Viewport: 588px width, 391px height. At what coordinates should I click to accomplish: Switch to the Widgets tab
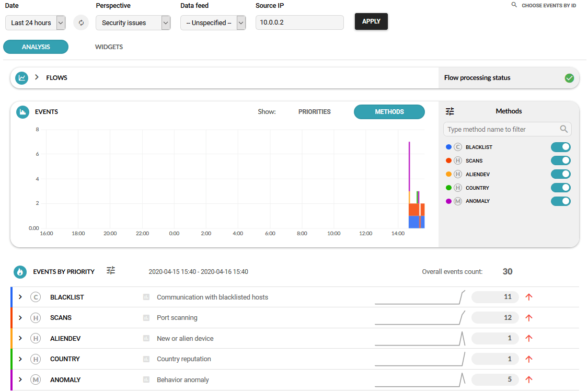109,47
